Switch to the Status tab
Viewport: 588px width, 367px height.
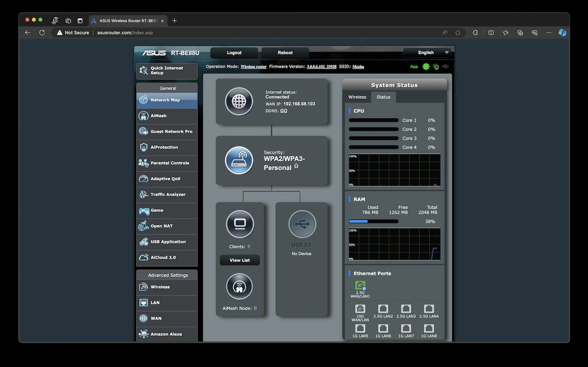click(383, 97)
